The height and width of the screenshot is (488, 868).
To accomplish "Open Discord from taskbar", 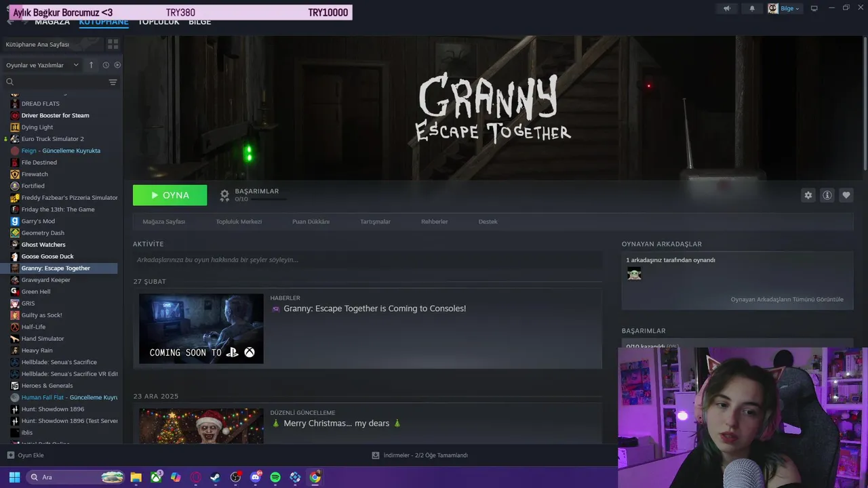I will (x=255, y=477).
